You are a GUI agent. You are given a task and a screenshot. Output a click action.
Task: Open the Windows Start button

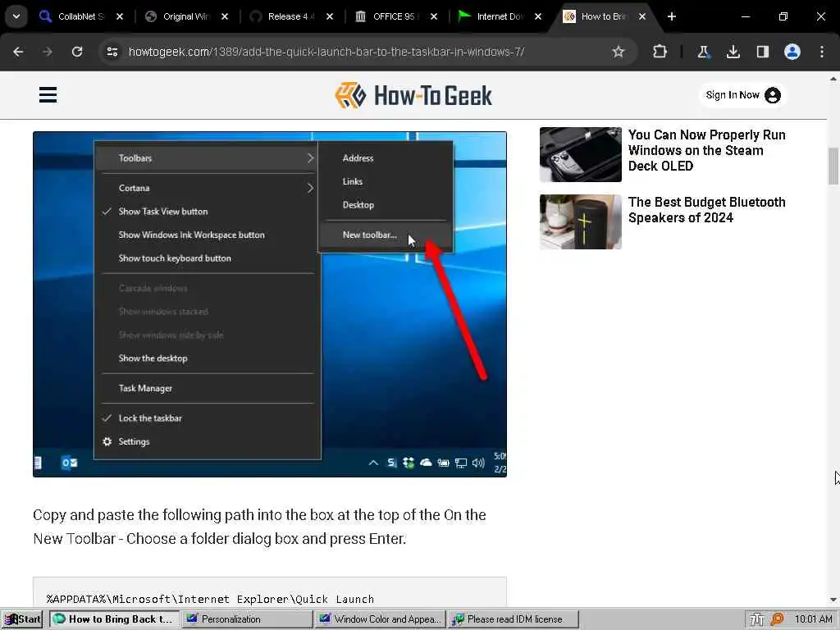pyautogui.click(x=22, y=619)
